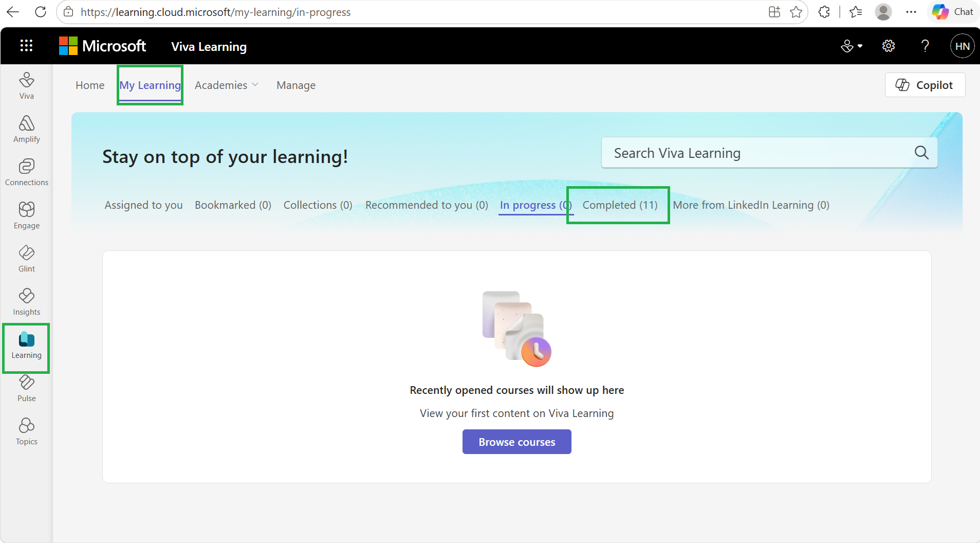
Task: Open Copilot Chat in browser
Action: (x=953, y=12)
